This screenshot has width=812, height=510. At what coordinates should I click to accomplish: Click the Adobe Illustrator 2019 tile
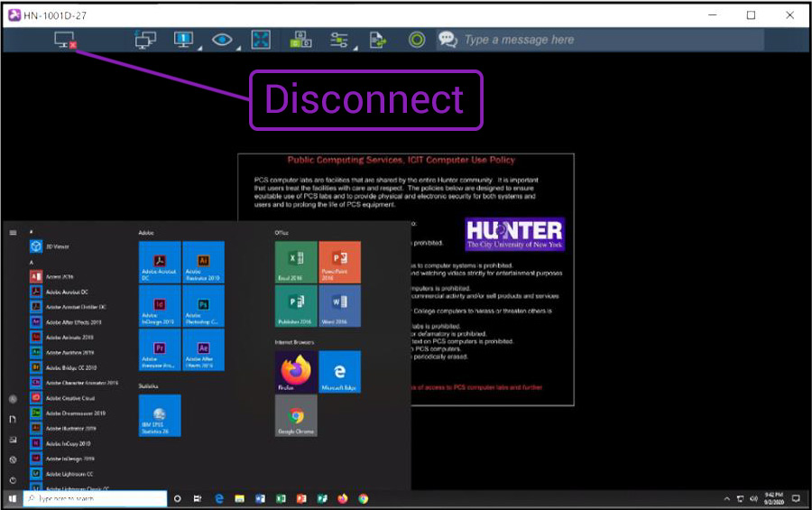(x=204, y=262)
